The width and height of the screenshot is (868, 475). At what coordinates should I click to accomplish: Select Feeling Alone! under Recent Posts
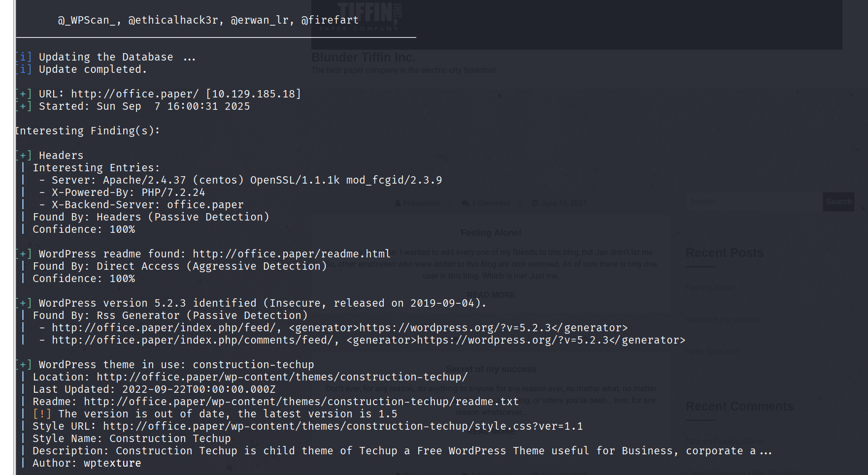(x=710, y=287)
